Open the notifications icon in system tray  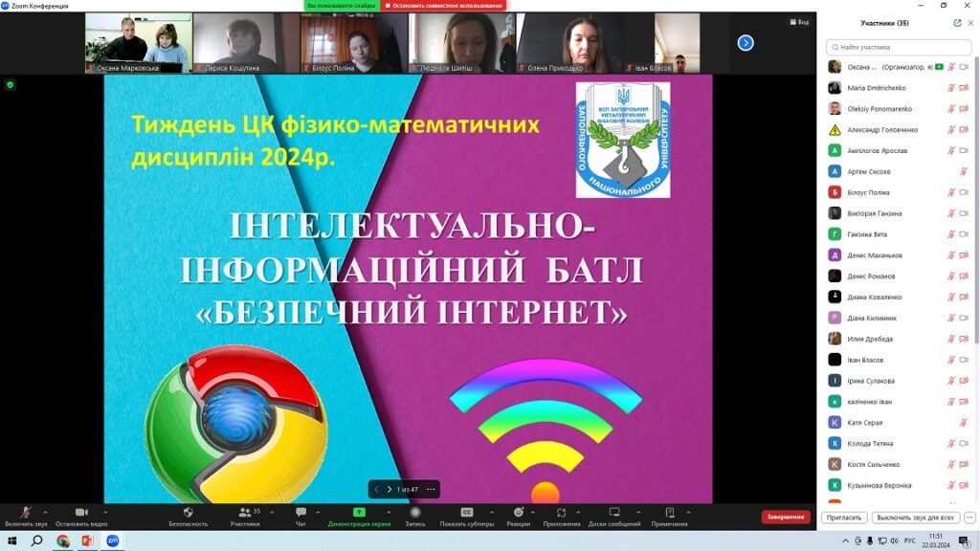pos(964,541)
